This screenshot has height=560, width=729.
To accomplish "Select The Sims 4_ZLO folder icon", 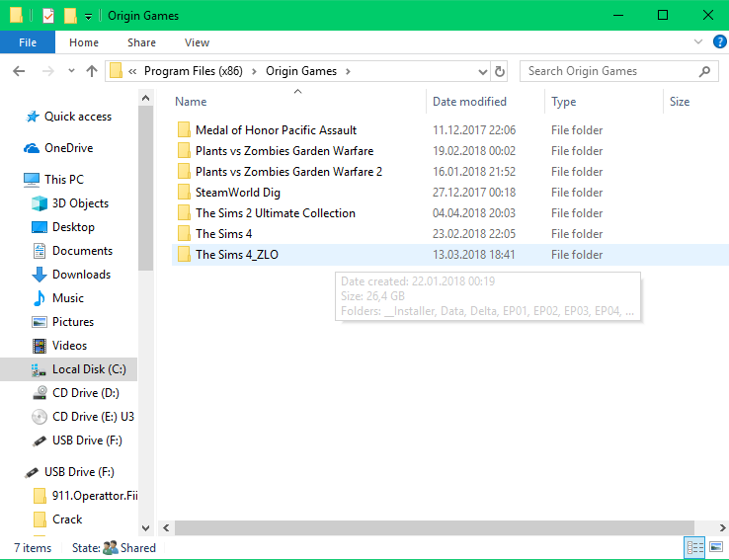I will point(184,255).
